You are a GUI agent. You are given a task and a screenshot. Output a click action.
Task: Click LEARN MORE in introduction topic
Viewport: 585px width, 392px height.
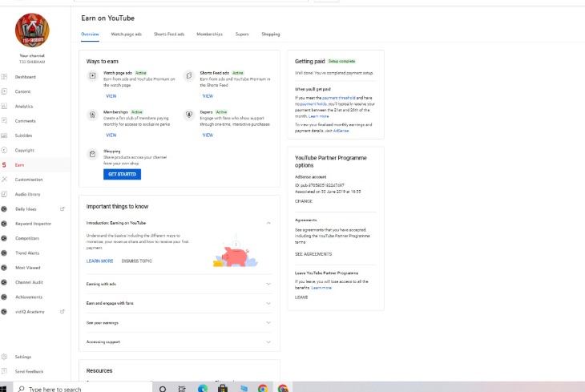99,261
